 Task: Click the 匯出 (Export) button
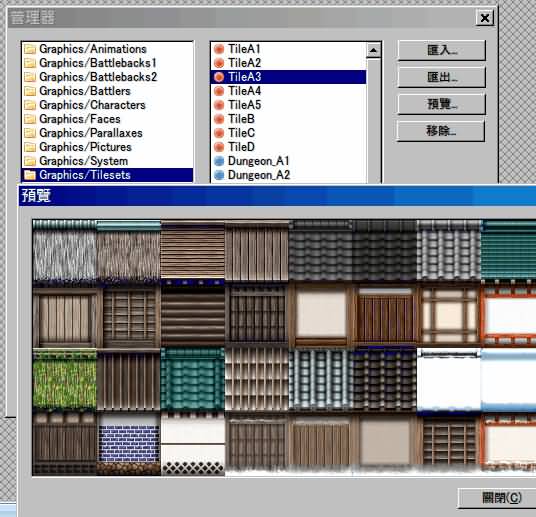(x=441, y=77)
